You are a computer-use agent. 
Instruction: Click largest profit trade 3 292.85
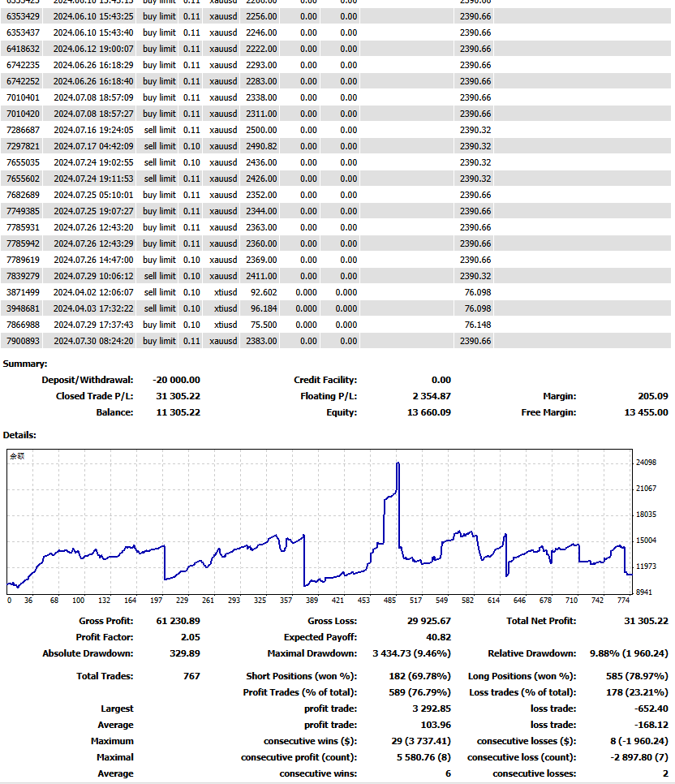[432, 709]
